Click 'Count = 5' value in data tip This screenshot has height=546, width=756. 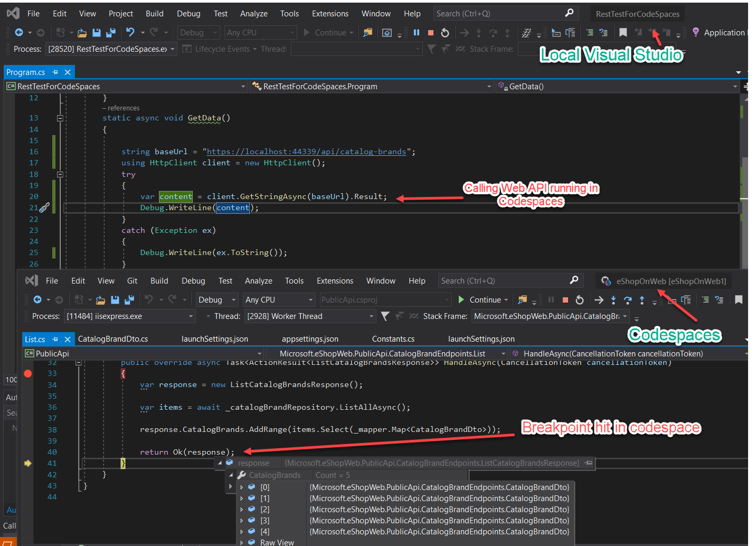pyautogui.click(x=333, y=475)
